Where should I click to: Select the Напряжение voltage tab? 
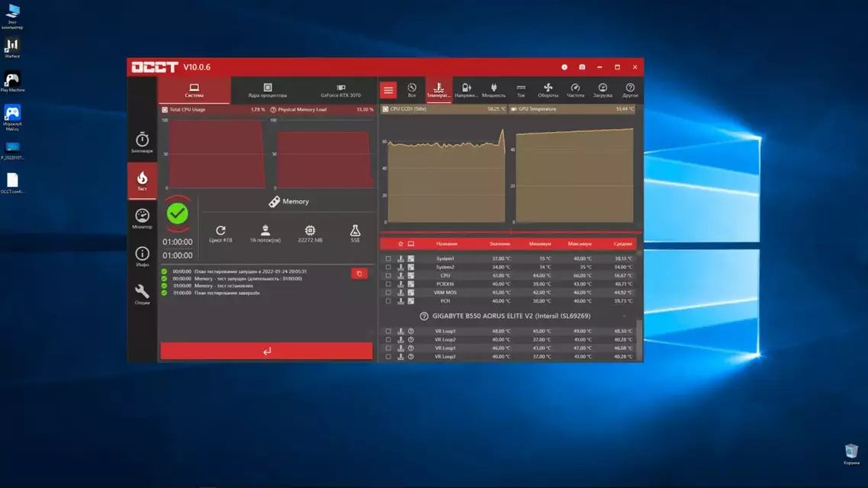click(x=466, y=90)
